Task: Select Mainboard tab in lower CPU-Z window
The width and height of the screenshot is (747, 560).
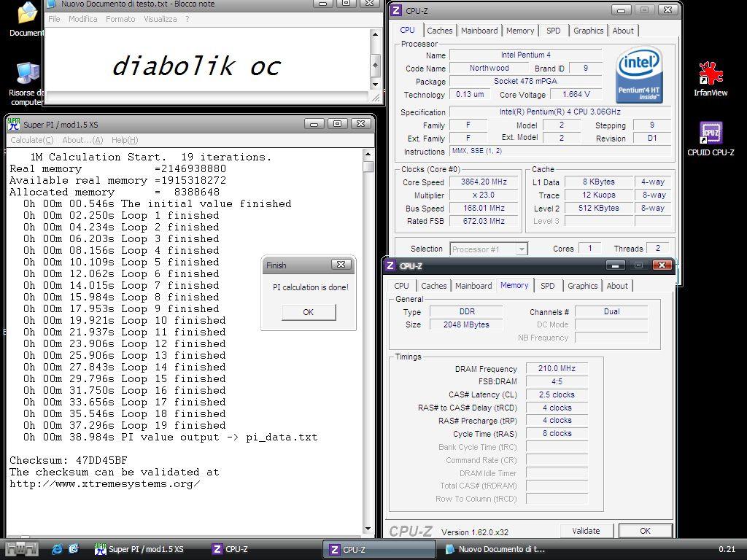Action: point(473,286)
